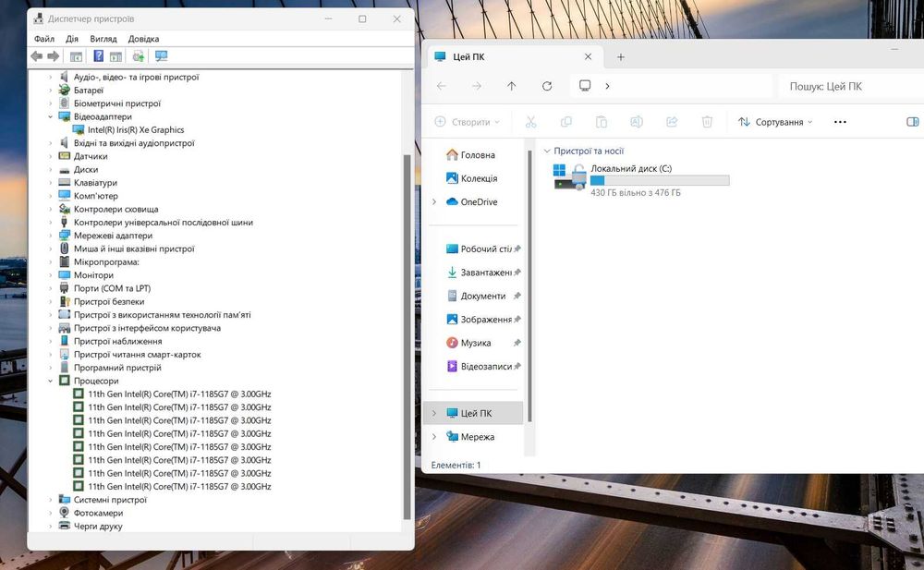Click the scan for hardware changes monitor icon

tap(161, 56)
